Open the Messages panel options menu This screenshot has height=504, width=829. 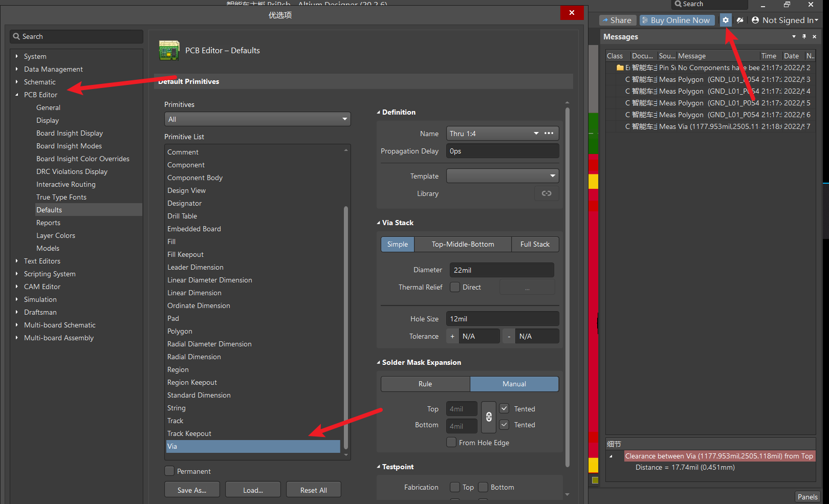coord(794,36)
